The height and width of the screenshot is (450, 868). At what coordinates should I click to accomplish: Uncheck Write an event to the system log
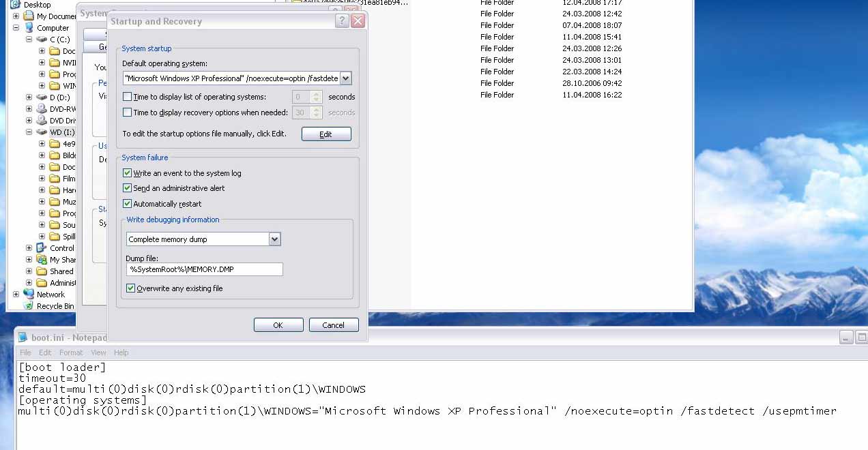(x=127, y=173)
